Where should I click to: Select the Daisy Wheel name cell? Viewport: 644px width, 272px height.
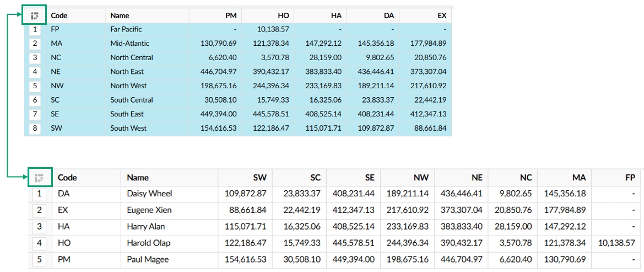(149, 194)
